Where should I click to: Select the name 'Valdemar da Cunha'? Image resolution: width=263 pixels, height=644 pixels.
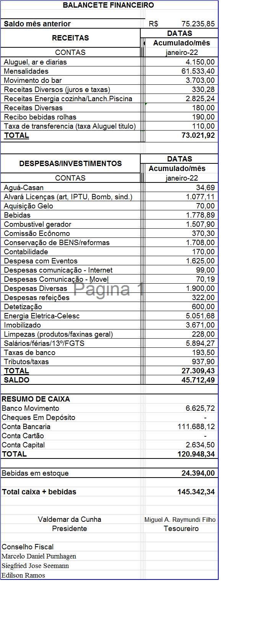pyautogui.click(x=70, y=519)
